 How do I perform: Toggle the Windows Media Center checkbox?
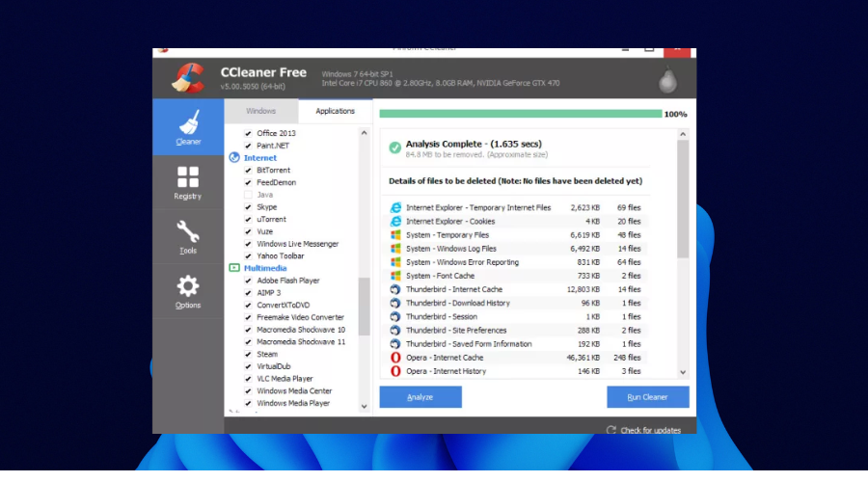tap(248, 390)
